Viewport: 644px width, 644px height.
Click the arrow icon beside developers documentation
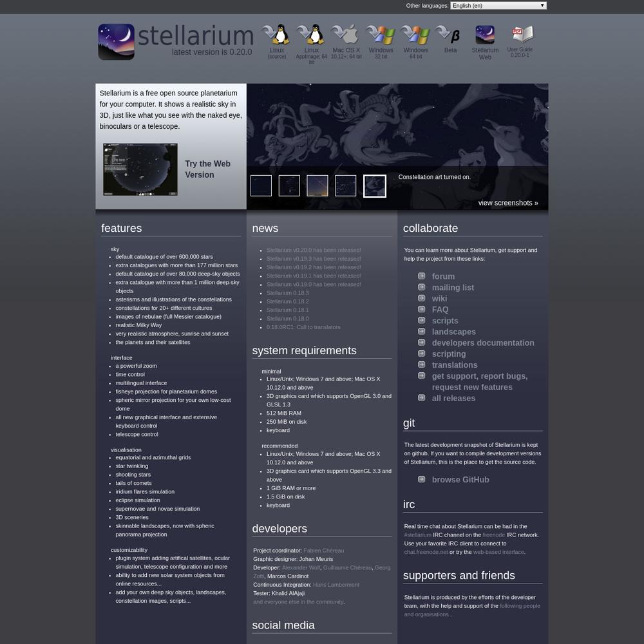(421, 342)
